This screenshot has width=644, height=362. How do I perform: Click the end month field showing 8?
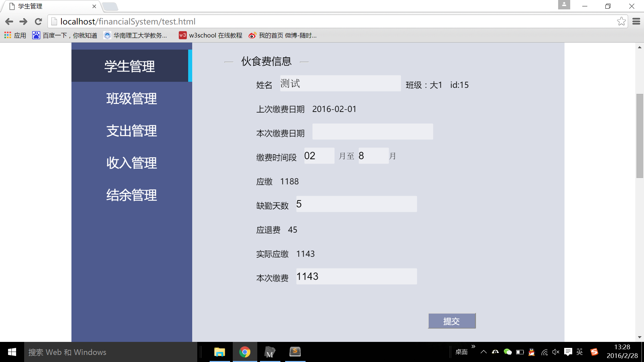coord(374,156)
